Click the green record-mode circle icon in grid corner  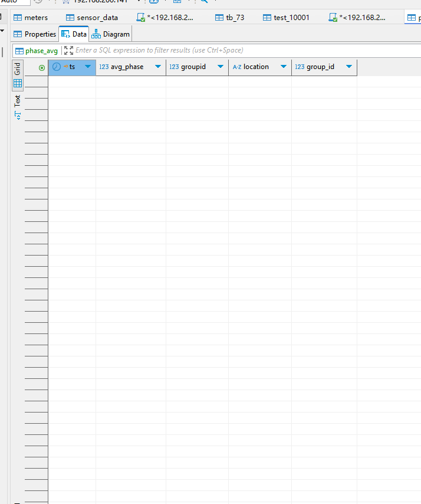coord(41,68)
